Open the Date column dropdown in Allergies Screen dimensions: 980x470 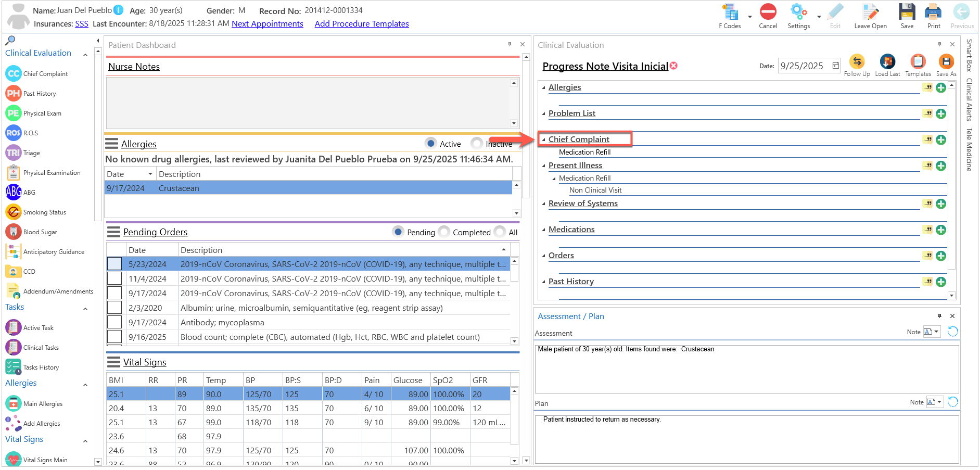150,174
